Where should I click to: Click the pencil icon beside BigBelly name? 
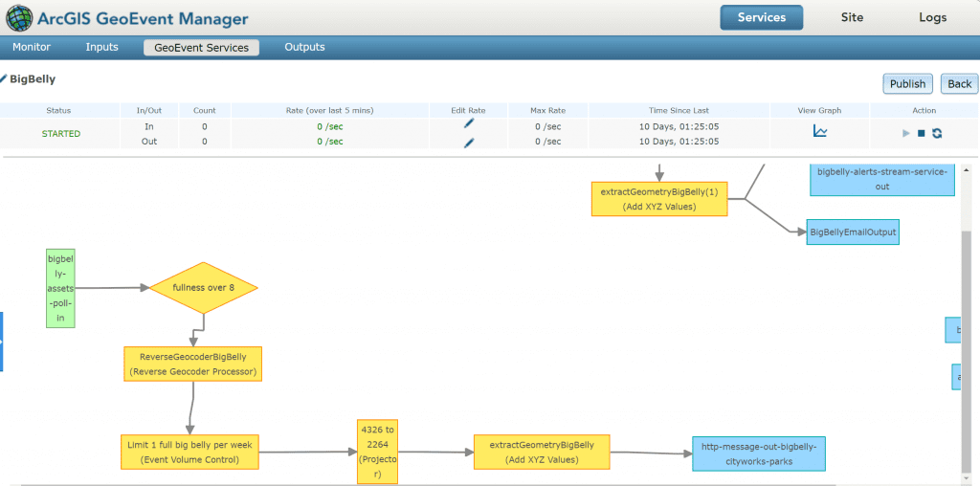(3, 79)
